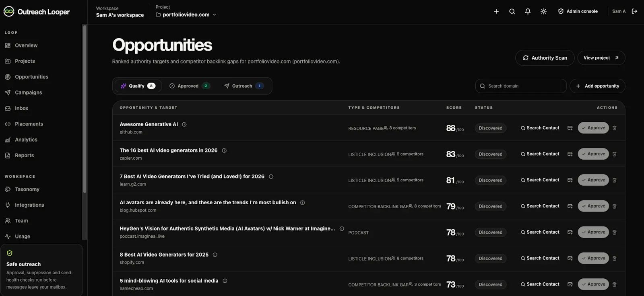Click info icon beside 8 Best AI Video Generators

[215, 255]
